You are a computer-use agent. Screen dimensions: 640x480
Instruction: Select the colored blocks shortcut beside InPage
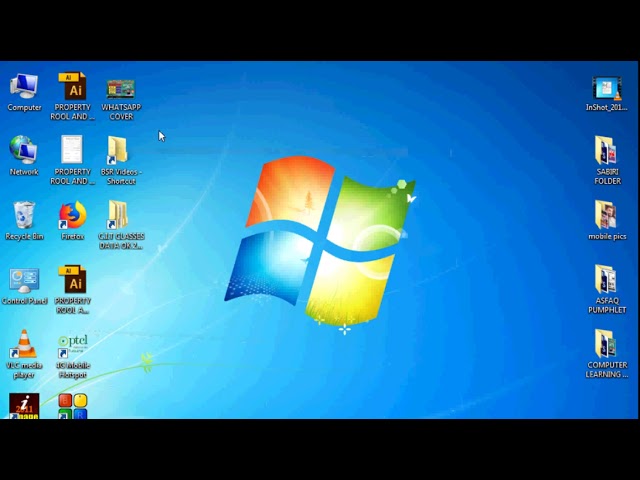[73, 406]
